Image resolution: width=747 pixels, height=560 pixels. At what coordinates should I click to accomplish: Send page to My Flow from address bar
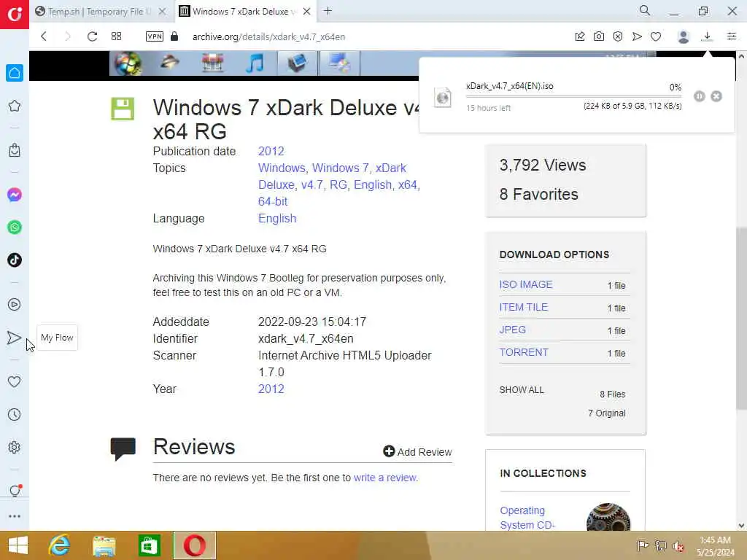pyautogui.click(x=637, y=36)
